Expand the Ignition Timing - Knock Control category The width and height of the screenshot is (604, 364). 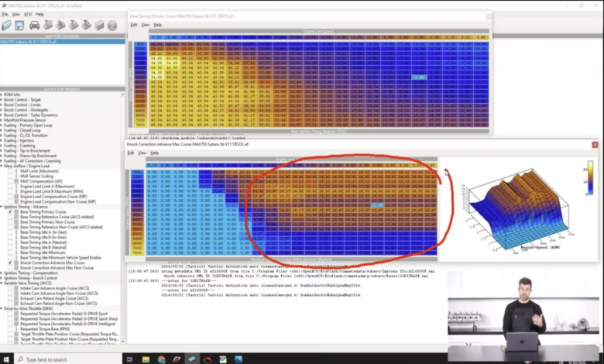tap(2, 278)
